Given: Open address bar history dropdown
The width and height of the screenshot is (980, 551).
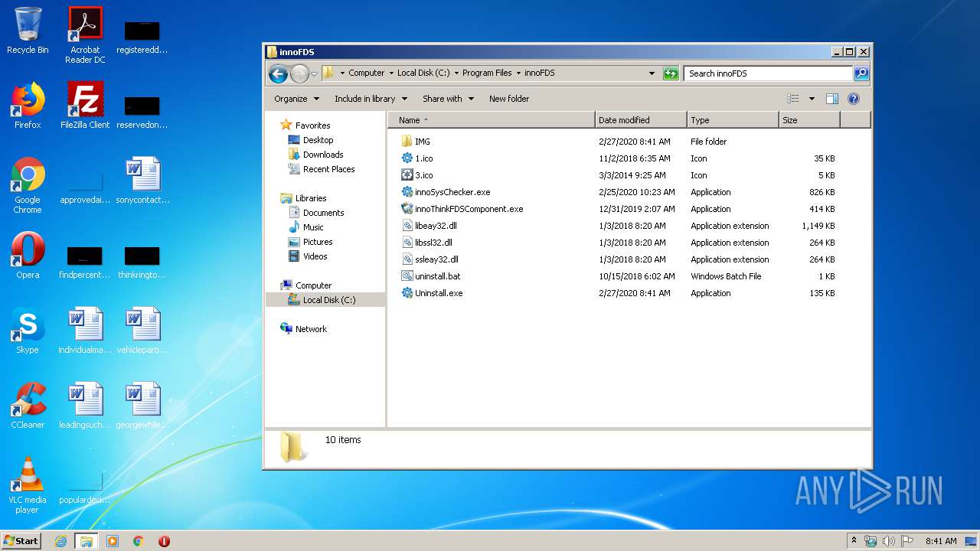Looking at the screenshot, I should [x=652, y=73].
